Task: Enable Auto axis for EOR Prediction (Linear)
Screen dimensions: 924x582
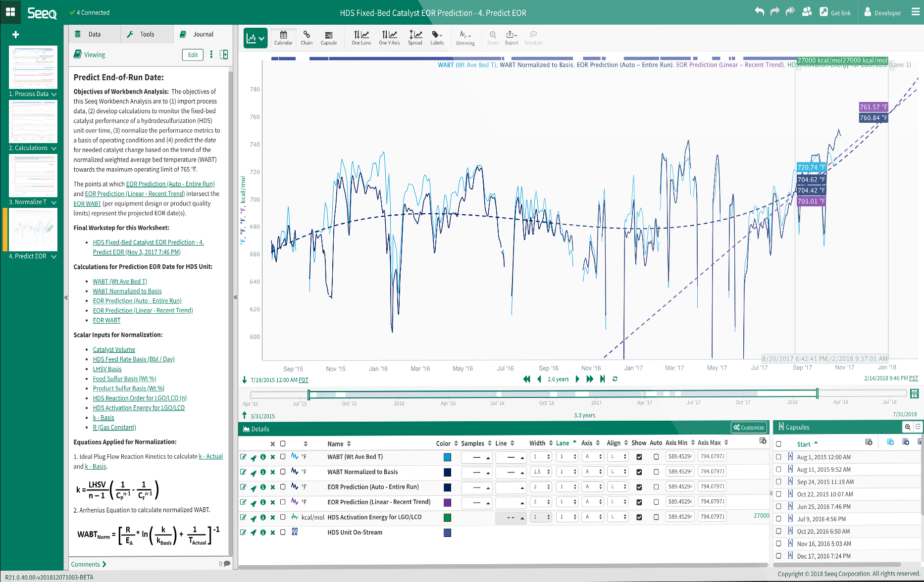Action: point(656,502)
